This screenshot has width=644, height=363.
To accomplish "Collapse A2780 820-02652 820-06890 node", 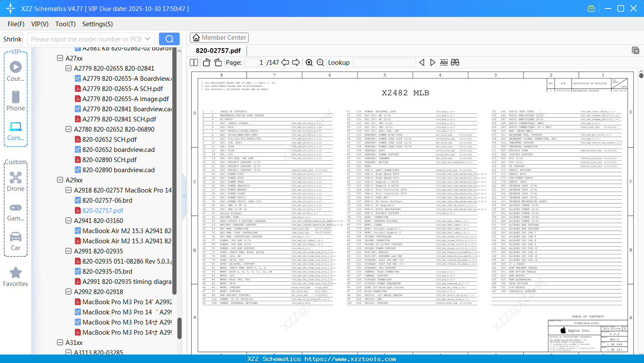I will tap(69, 129).
